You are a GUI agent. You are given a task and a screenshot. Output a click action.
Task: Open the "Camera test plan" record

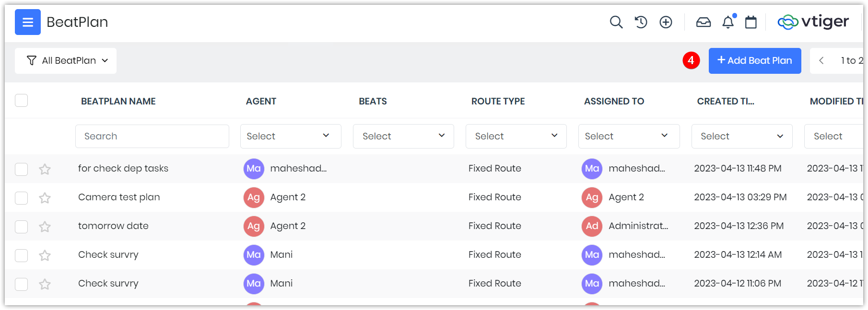119,197
